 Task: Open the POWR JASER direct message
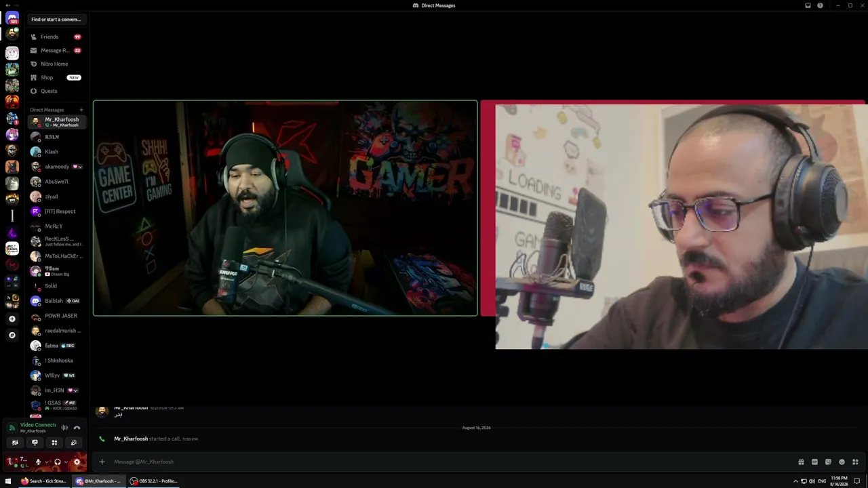click(57, 316)
